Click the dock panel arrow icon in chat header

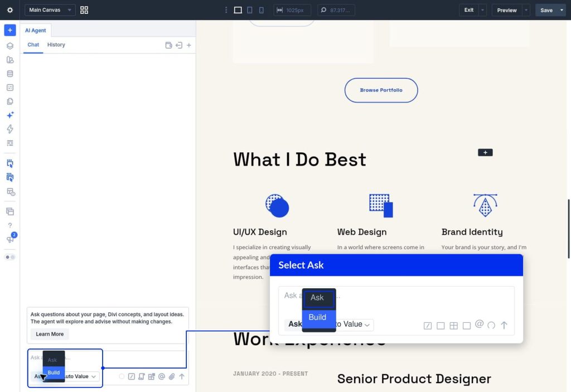point(179,45)
